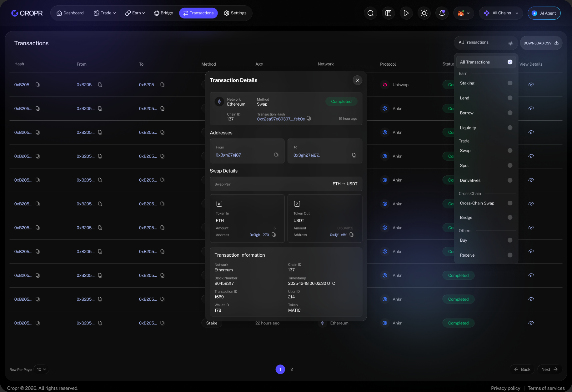Open notifications bell icon
This screenshot has width=572, height=392.
(442, 13)
